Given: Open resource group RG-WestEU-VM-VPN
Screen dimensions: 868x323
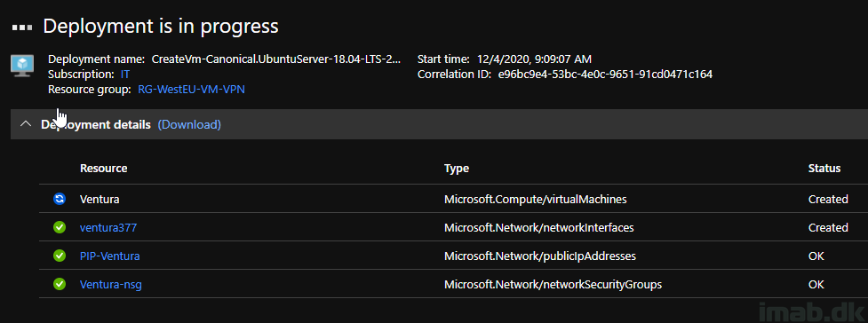Looking at the screenshot, I should coord(191,89).
